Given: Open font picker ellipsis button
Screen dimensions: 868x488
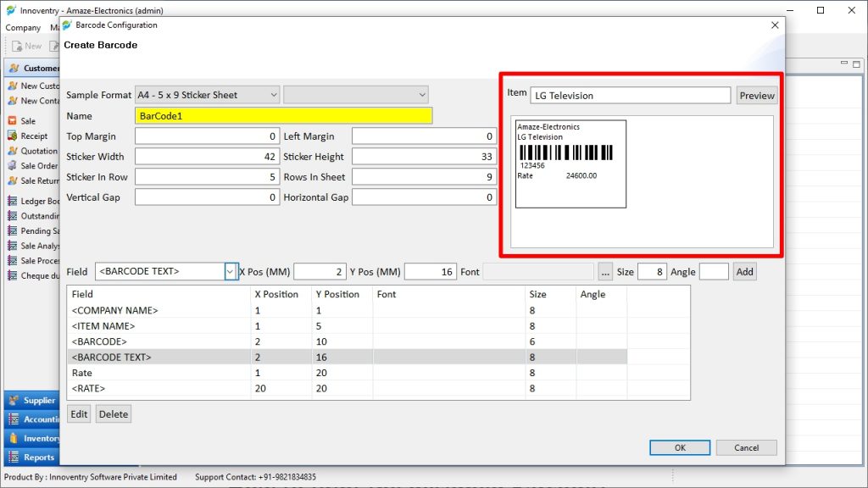Looking at the screenshot, I should point(605,272).
